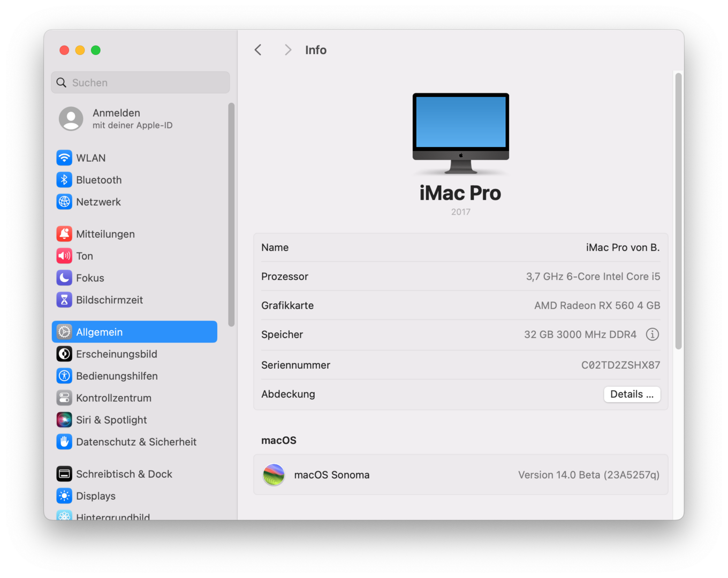Click the 'Speicher' row label

click(282, 334)
